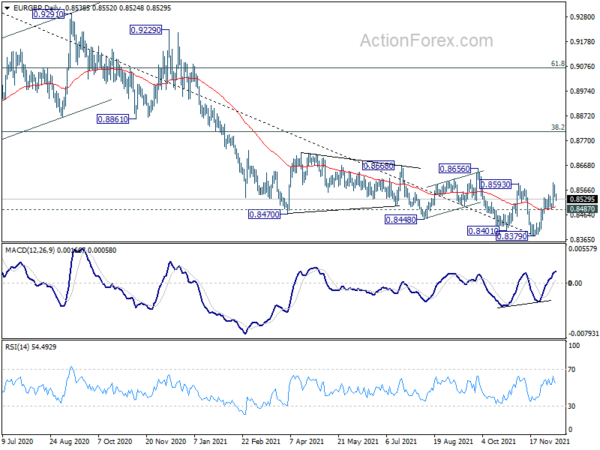Viewport: 600px width, 450px height.
Task: Select the 0.84010 price label
Action: [x=483, y=231]
